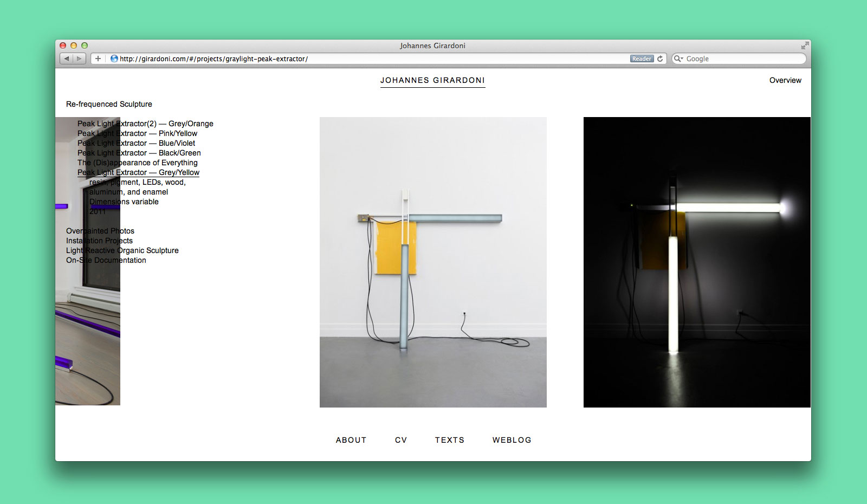Open the ABOUT page
This screenshot has height=504, width=867.
[x=351, y=440]
